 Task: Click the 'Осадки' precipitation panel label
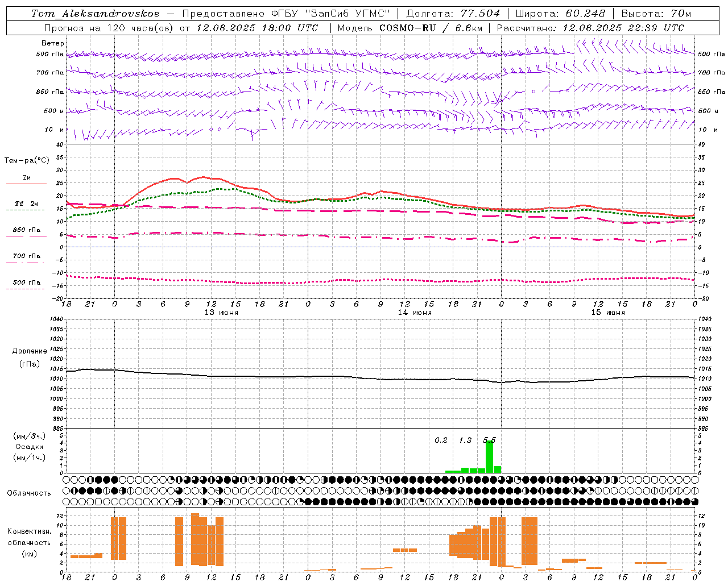click(30, 447)
